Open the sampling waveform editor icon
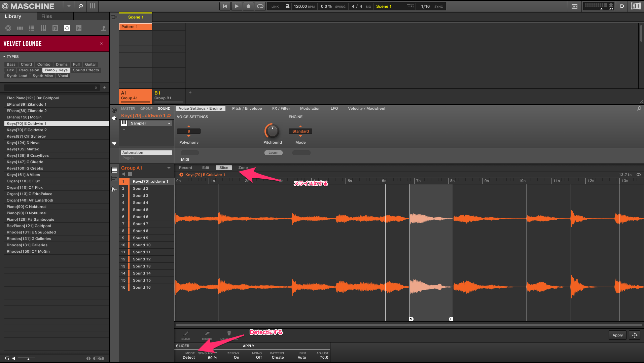 (114, 189)
